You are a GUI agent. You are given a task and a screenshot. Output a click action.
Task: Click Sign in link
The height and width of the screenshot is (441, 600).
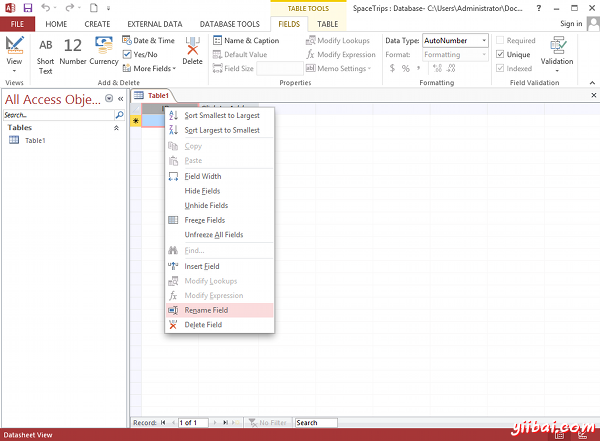click(x=570, y=23)
